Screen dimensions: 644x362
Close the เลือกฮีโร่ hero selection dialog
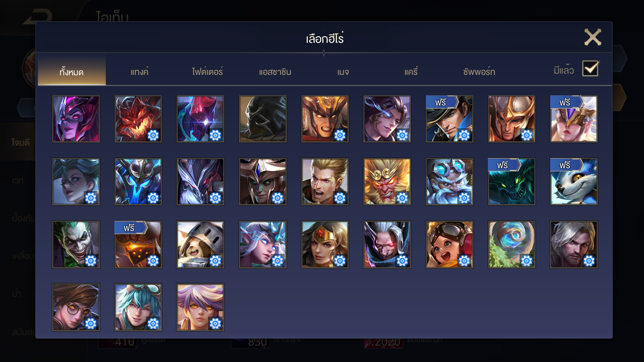tap(592, 37)
